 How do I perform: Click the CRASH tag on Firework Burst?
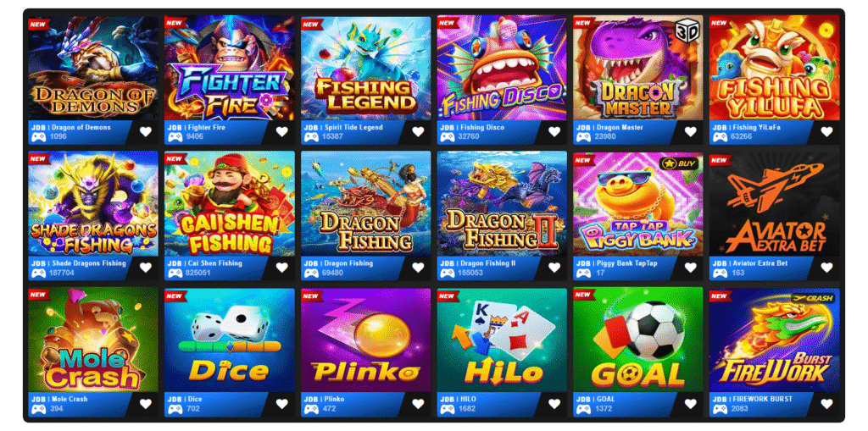pyautogui.click(x=815, y=298)
